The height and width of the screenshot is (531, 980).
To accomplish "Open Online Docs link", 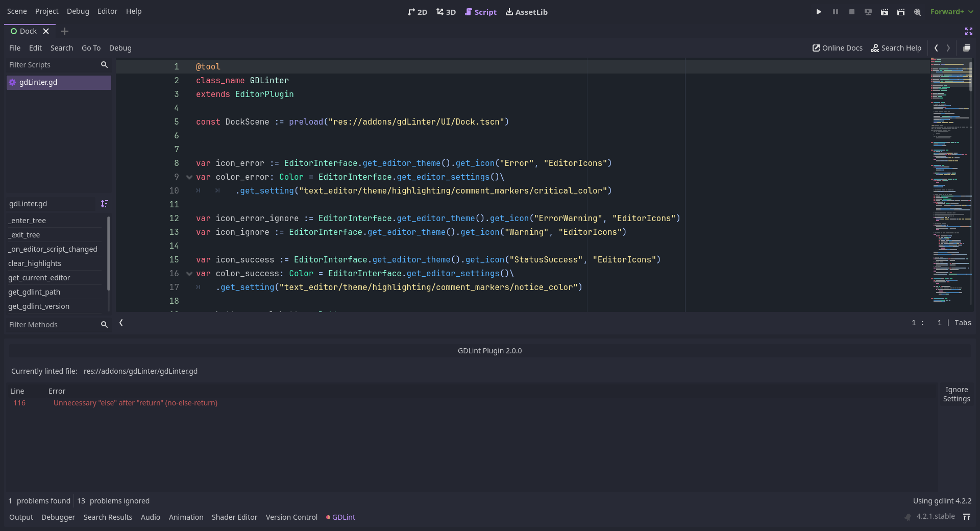I will pyautogui.click(x=838, y=48).
